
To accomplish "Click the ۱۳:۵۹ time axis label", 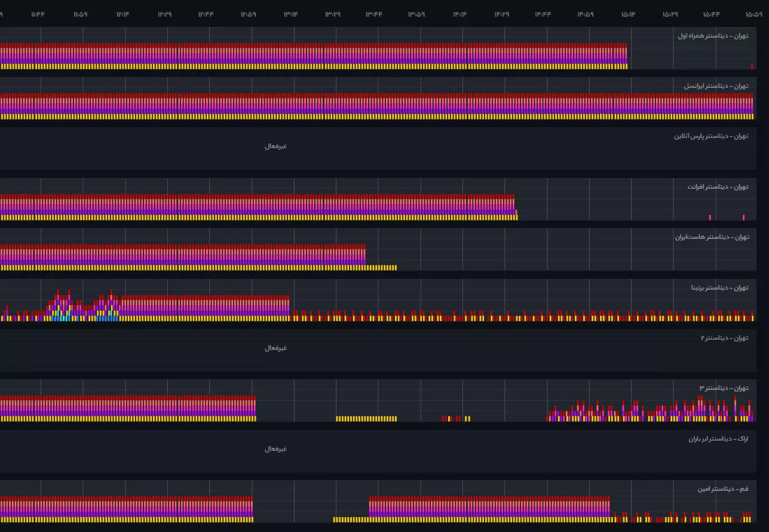I will [x=416, y=14].
